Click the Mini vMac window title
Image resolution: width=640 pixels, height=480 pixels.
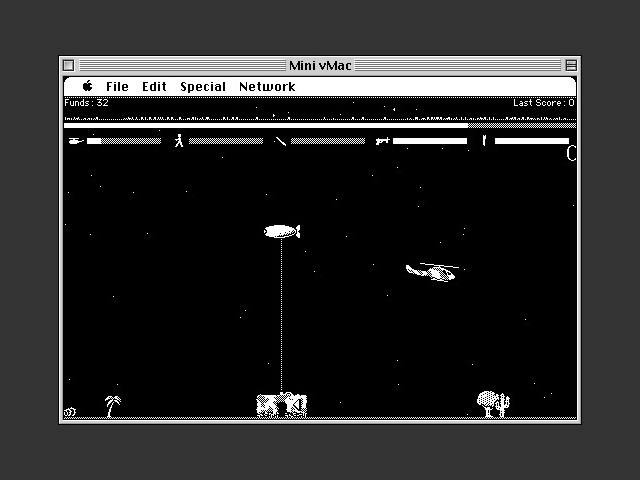click(320, 65)
